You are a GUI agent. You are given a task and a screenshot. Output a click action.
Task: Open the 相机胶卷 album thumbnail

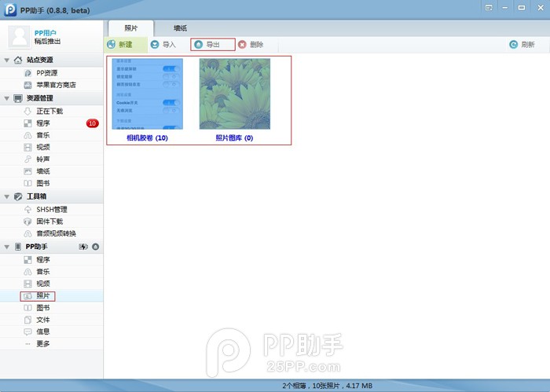148,94
